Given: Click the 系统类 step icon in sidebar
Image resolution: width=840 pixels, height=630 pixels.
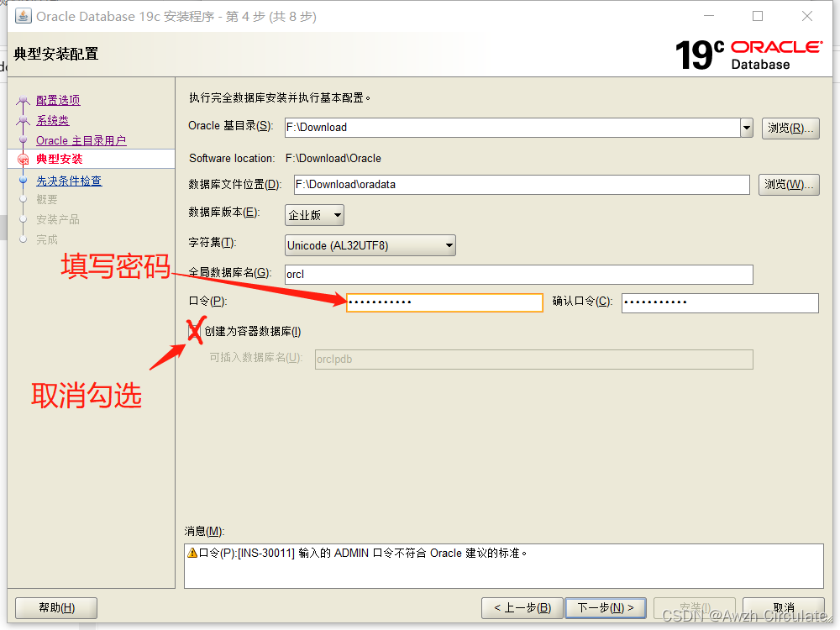Looking at the screenshot, I should (24, 120).
